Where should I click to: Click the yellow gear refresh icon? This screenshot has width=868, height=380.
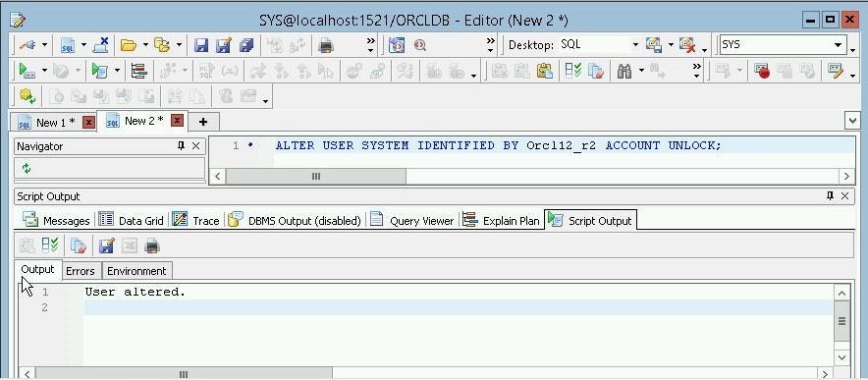pyautogui.click(x=27, y=96)
